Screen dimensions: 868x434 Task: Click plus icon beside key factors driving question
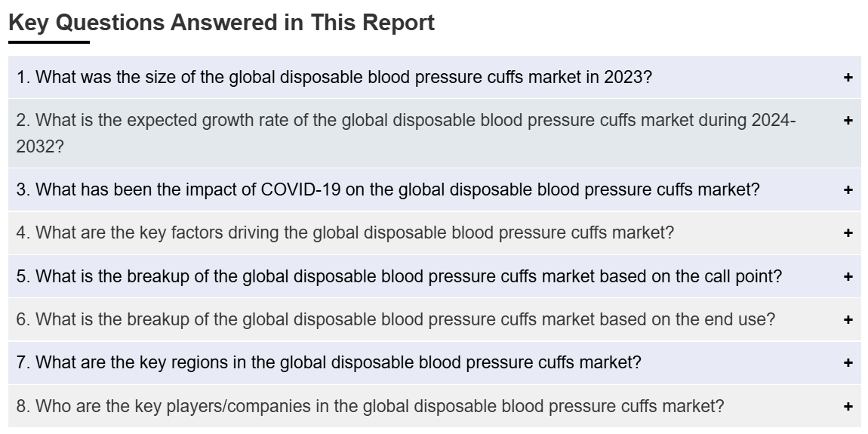(x=848, y=233)
